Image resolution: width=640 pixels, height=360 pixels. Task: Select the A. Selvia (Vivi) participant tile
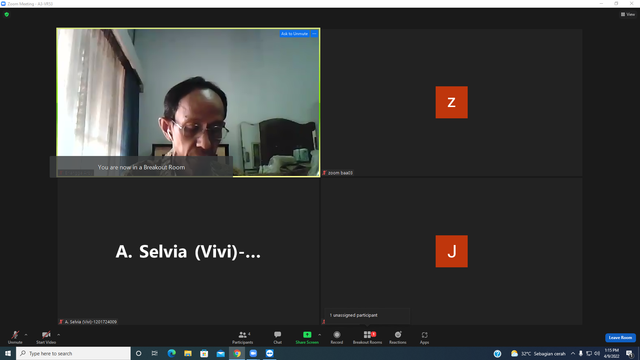(188, 251)
